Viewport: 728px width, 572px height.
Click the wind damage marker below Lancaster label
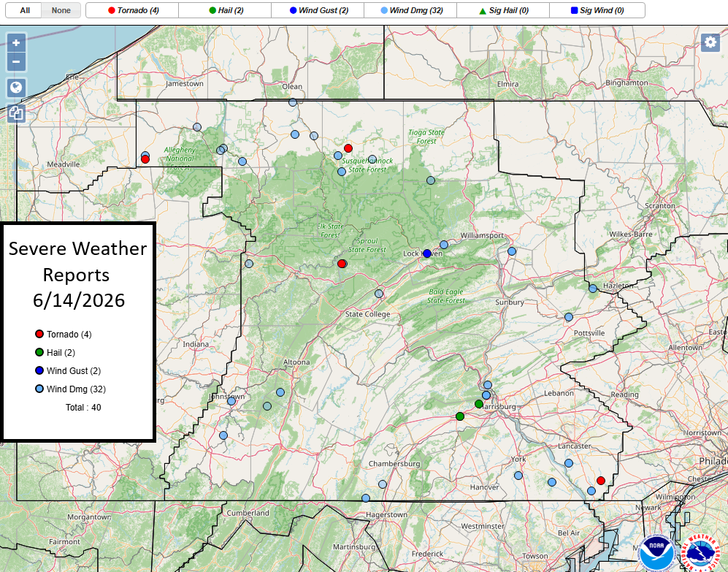click(x=569, y=463)
